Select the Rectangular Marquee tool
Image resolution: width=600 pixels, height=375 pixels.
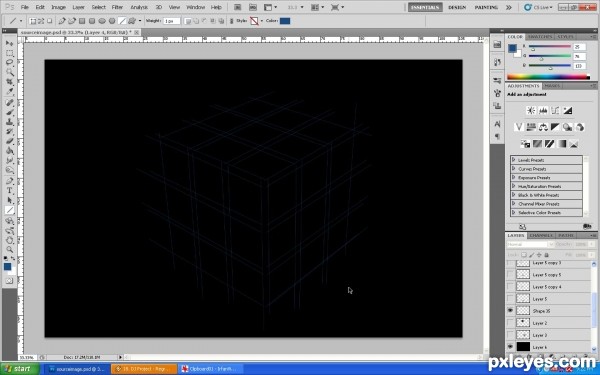coord(9,53)
